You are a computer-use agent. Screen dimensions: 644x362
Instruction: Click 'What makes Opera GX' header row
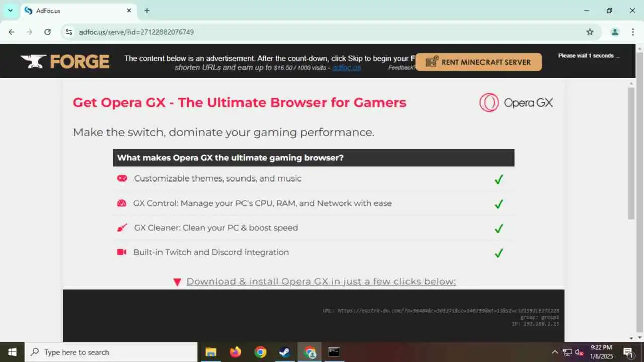(313, 158)
